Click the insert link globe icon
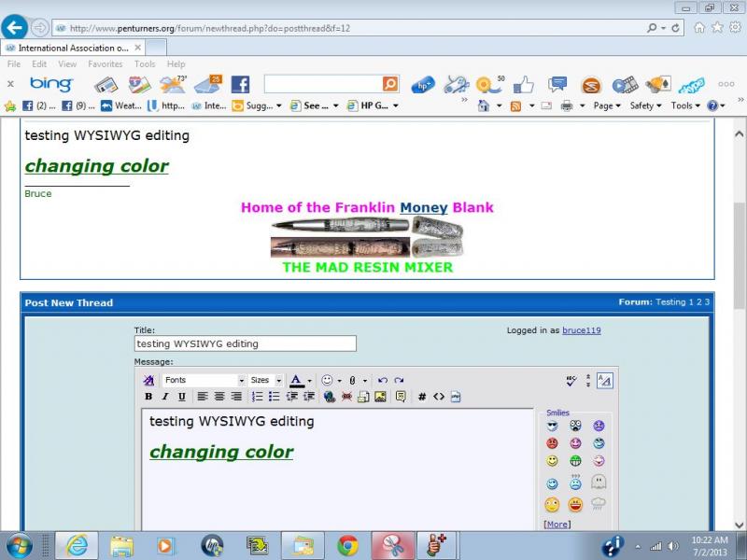 330,397
